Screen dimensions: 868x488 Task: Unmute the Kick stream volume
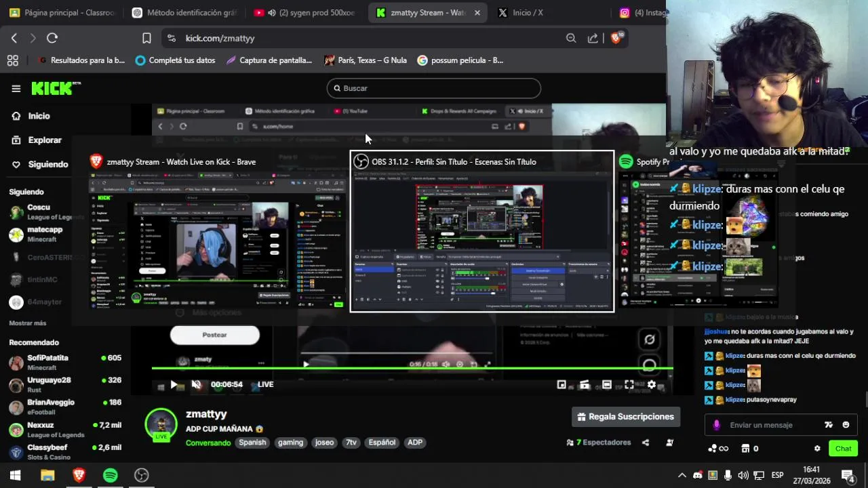point(197,384)
